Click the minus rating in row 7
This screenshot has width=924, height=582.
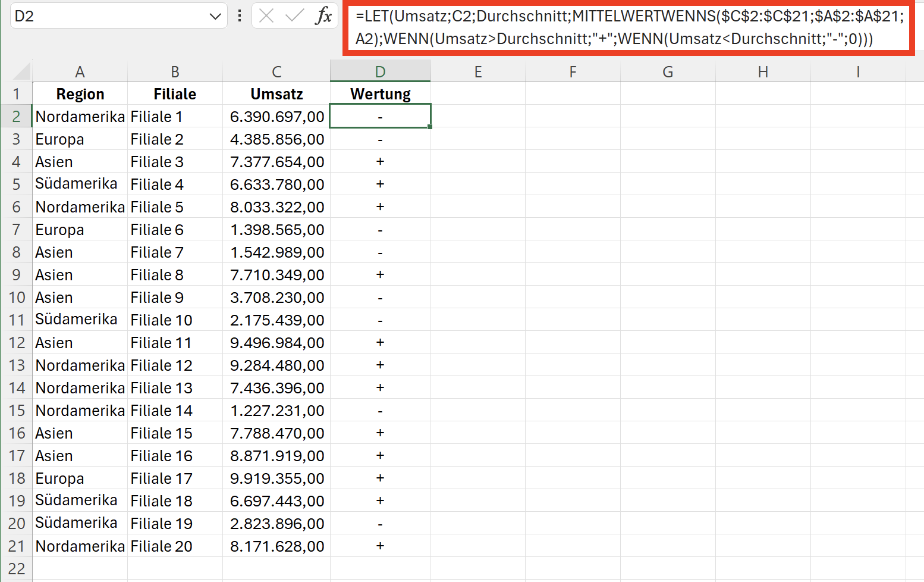380,229
